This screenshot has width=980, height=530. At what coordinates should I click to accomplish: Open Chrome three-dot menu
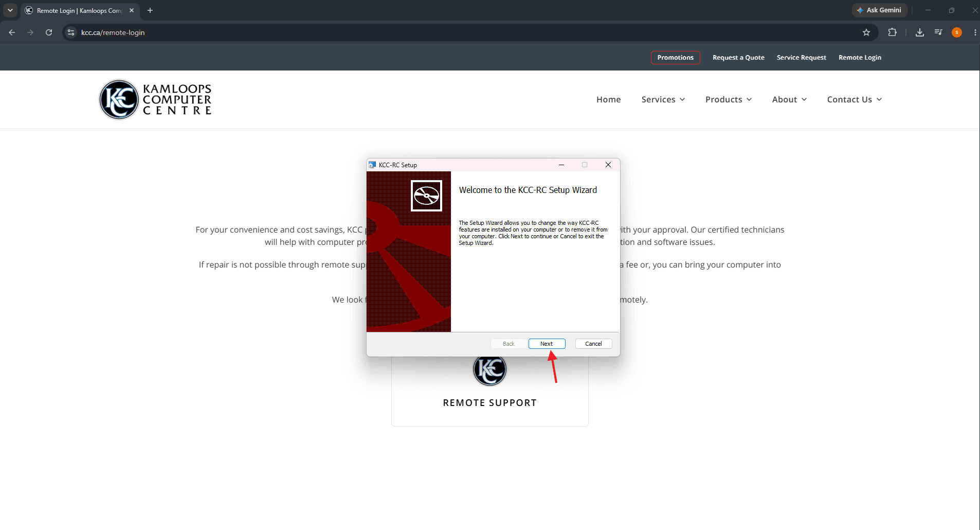click(x=975, y=32)
